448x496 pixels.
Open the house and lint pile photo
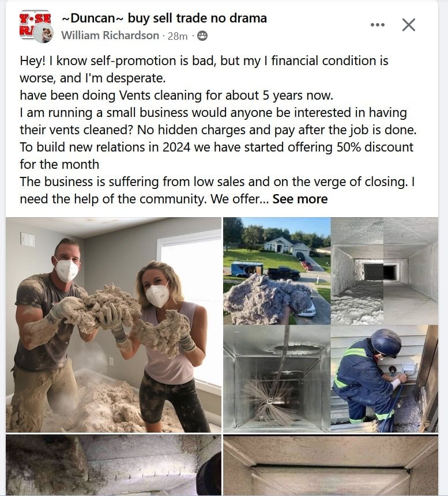point(277,271)
